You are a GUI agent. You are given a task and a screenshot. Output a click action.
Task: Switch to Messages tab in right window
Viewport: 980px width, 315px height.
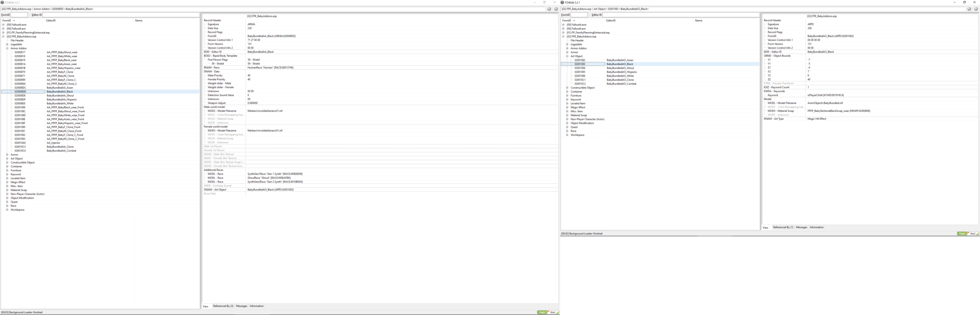pos(801,227)
